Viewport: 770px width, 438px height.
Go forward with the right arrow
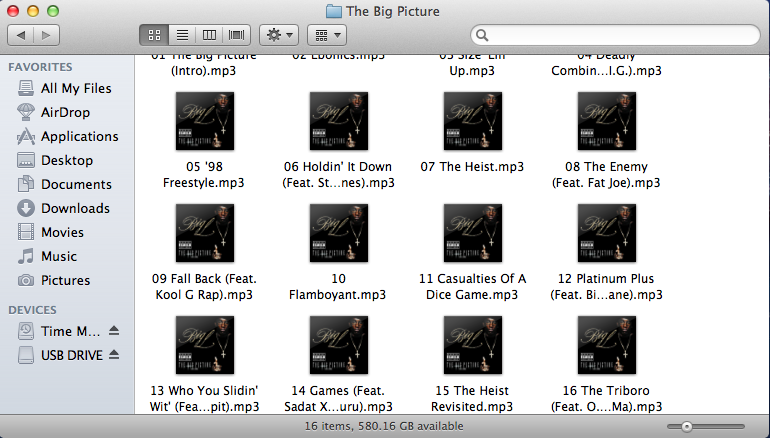click(x=46, y=35)
